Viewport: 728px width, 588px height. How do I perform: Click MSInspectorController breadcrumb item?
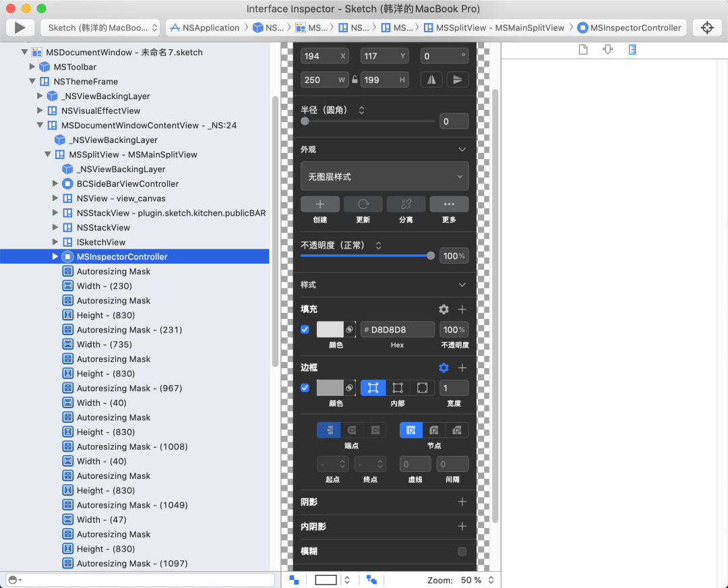[629, 28]
